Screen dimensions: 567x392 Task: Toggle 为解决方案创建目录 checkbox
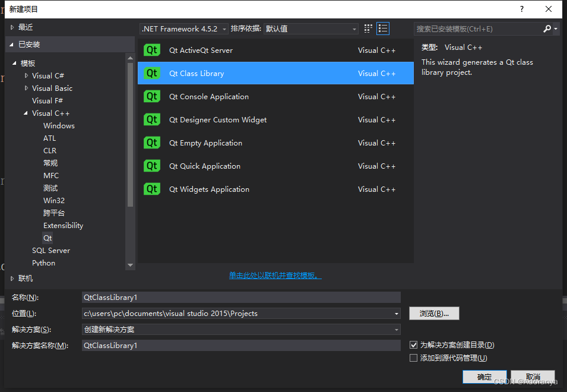[x=413, y=344]
